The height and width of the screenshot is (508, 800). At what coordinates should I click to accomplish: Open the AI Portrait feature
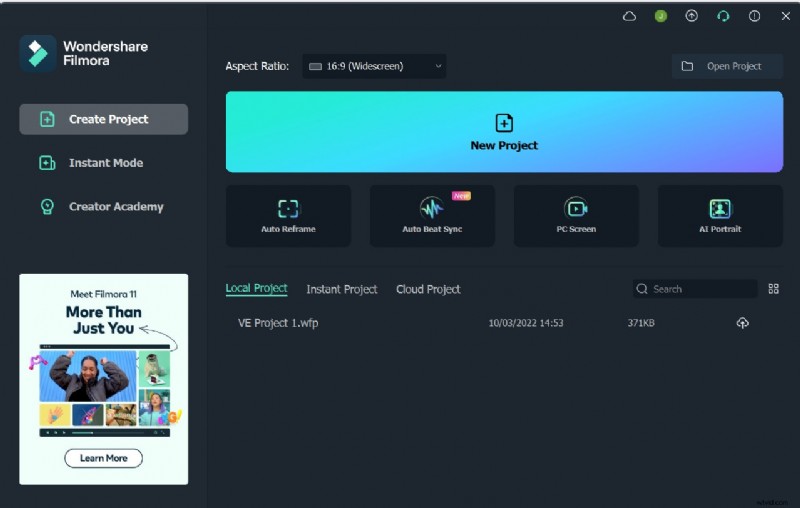pyautogui.click(x=719, y=215)
